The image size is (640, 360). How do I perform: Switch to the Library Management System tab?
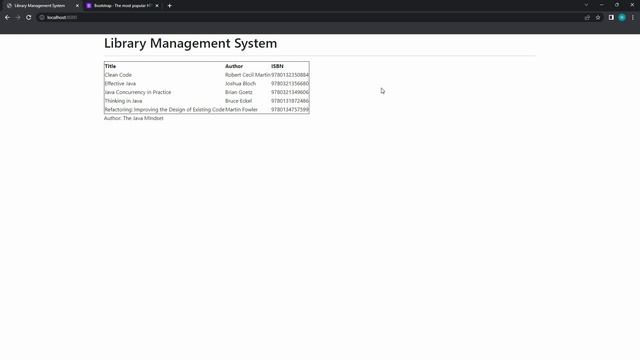pyautogui.click(x=42, y=6)
